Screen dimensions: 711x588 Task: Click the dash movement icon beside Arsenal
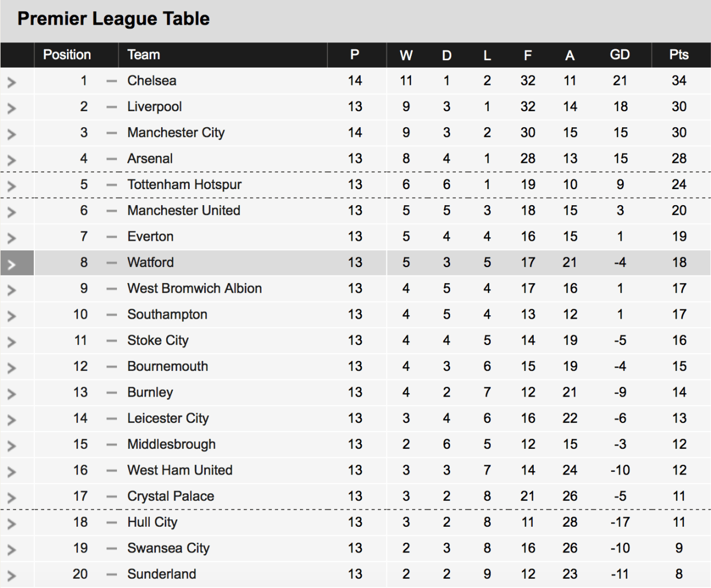112,159
